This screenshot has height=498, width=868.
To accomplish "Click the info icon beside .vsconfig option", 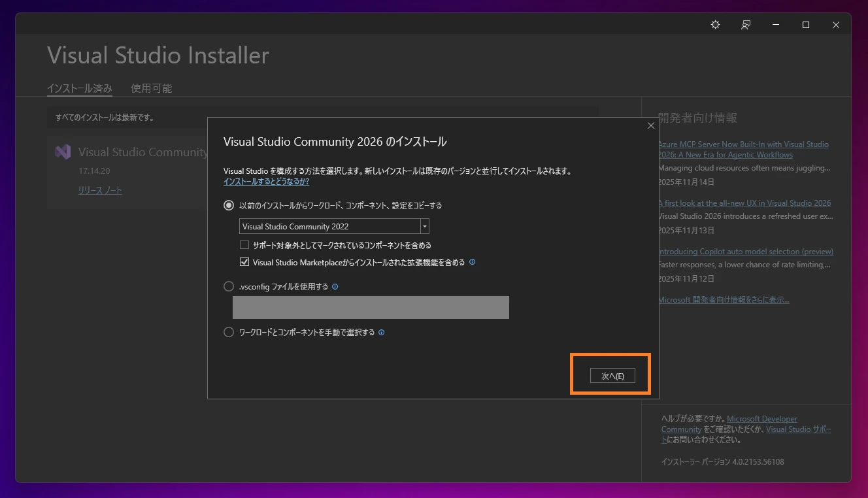I will pyautogui.click(x=335, y=286).
